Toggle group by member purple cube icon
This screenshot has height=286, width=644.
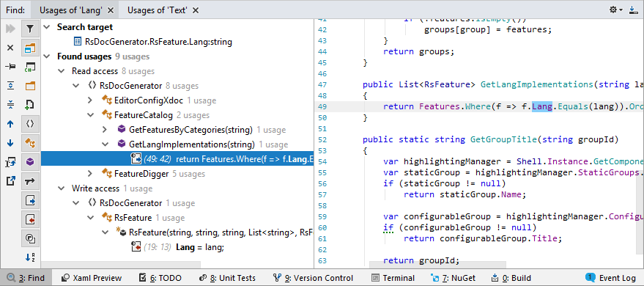tap(30, 162)
